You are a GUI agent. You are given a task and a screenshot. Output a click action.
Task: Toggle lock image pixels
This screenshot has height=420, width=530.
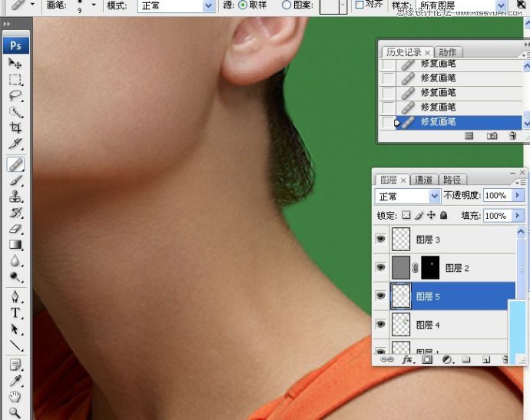click(419, 215)
